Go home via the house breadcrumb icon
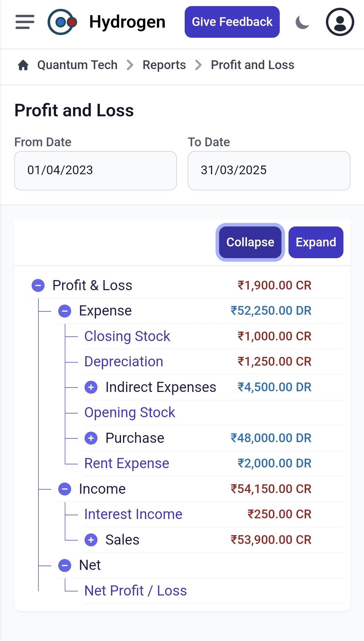364x641 pixels. 23,65
